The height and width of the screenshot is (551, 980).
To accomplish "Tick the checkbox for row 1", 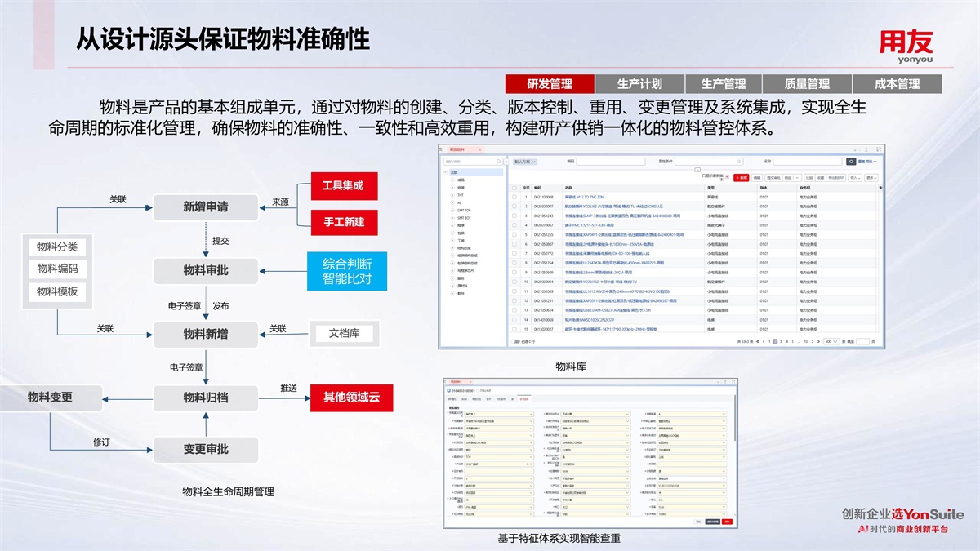I will [514, 197].
